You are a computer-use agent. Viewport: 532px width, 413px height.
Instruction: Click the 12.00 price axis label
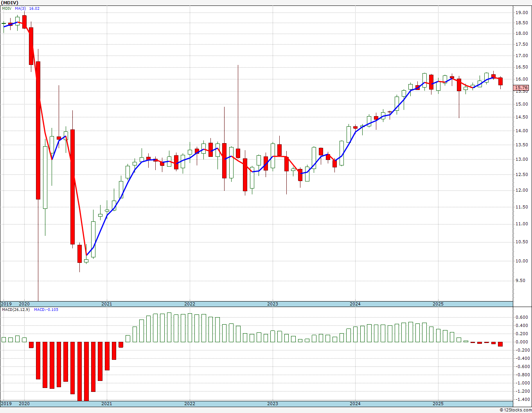click(x=521, y=190)
